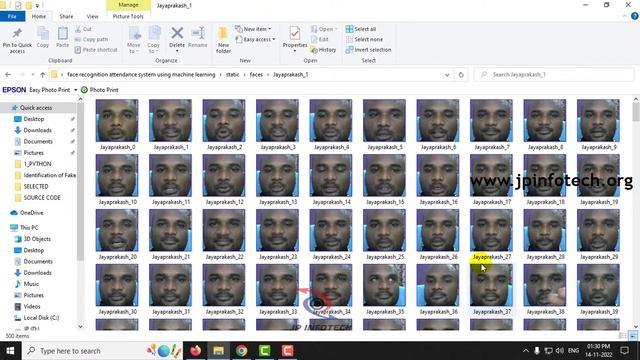640x360 pixels.
Task: Select the Jayaprakash_37 image thumbnail
Action: [491, 289]
